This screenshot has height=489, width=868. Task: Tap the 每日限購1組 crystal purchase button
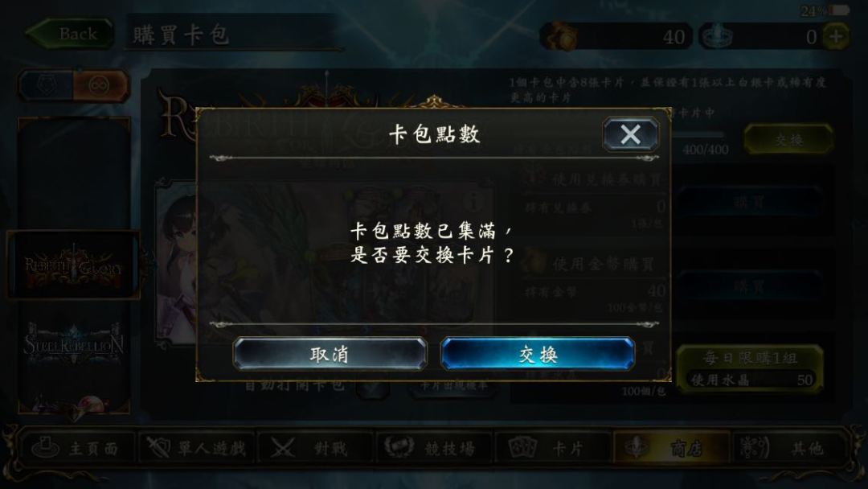pos(750,368)
